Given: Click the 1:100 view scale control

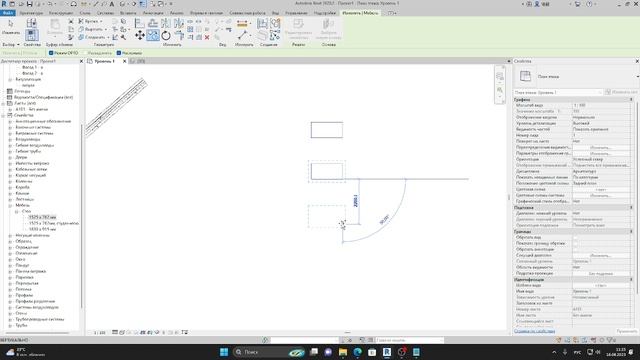Looking at the screenshot, I should (100, 333).
